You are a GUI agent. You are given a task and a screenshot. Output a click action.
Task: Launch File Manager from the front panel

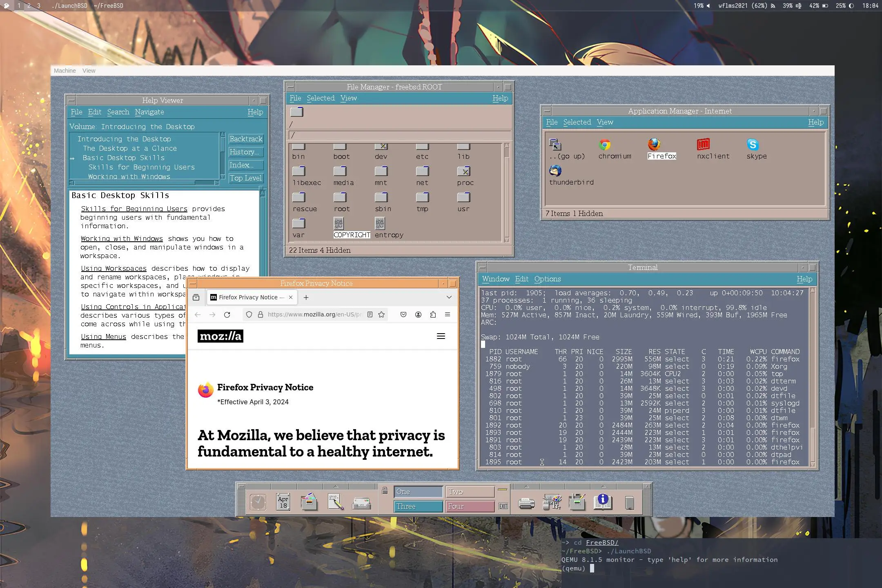coord(309,502)
